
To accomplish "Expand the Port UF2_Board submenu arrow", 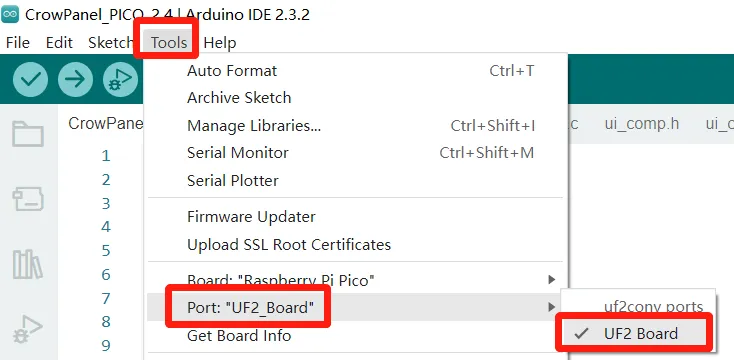I will tap(551, 307).
